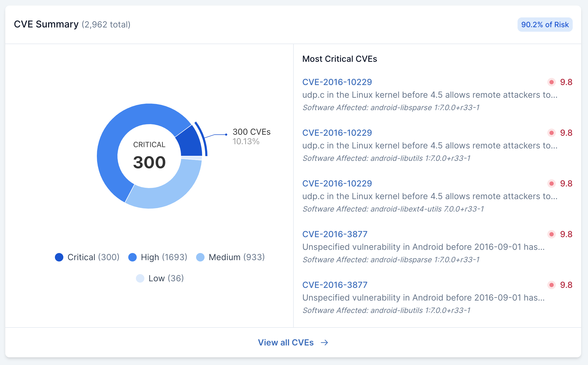Image resolution: width=588 pixels, height=365 pixels.
Task: Click severity dot of last CVE-2016-3877 entry
Action: pyautogui.click(x=551, y=285)
